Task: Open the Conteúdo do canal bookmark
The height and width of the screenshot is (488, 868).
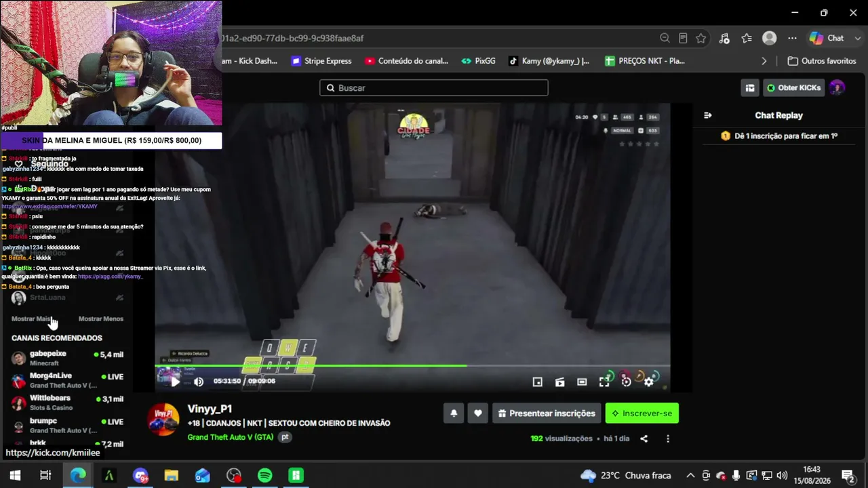Action: [x=406, y=61]
